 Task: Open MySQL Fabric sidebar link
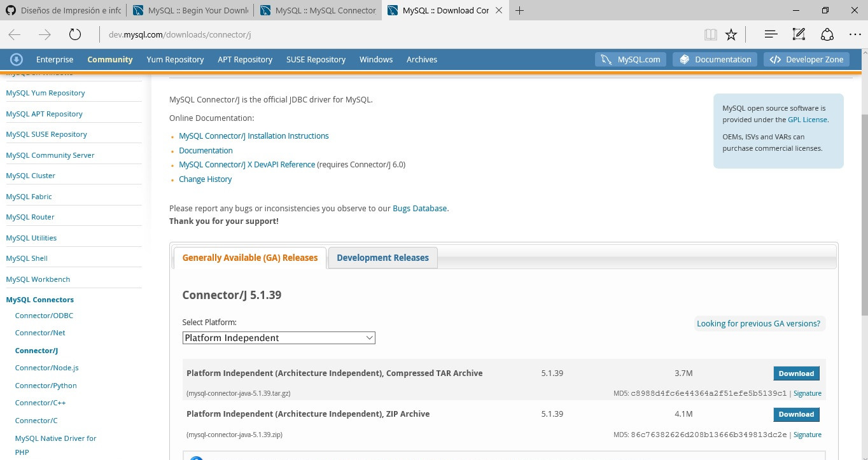point(29,197)
